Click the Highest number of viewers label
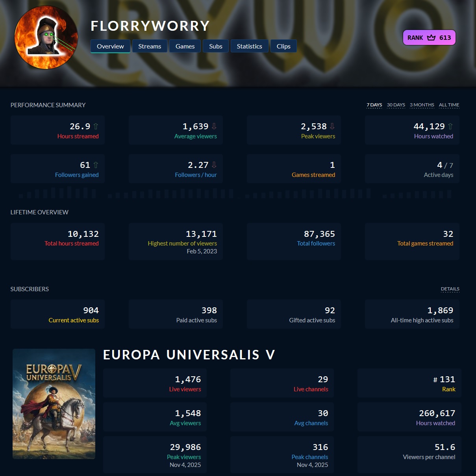The image size is (476, 476). tap(182, 244)
